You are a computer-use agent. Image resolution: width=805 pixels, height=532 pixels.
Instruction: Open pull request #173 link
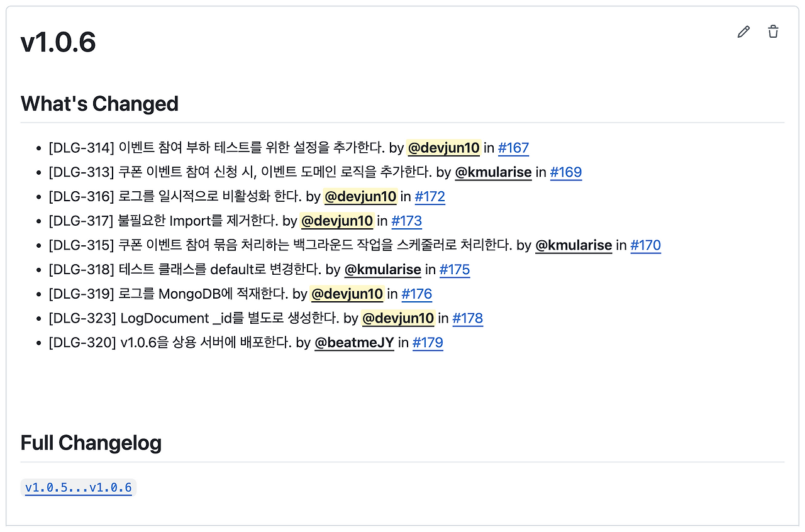coord(406,221)
